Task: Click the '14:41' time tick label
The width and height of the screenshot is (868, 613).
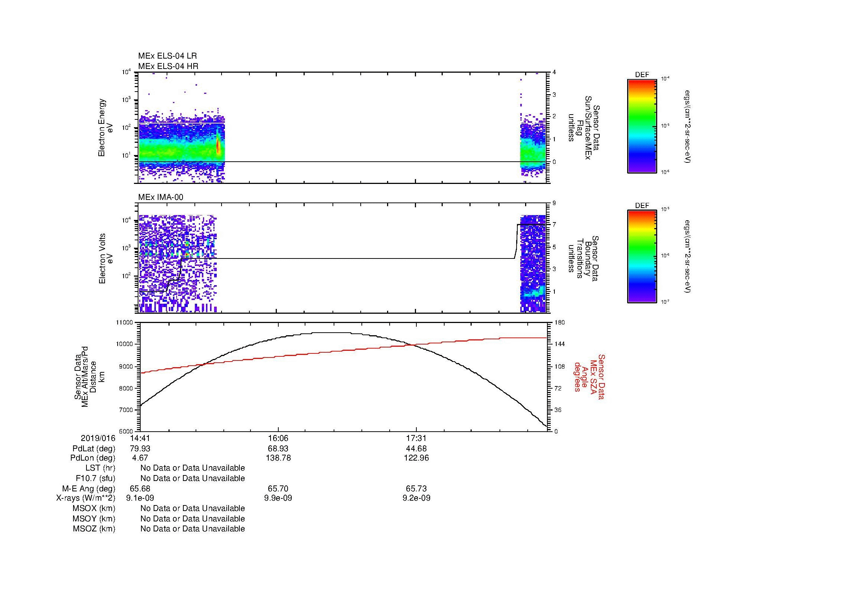Action: (140, 438)
